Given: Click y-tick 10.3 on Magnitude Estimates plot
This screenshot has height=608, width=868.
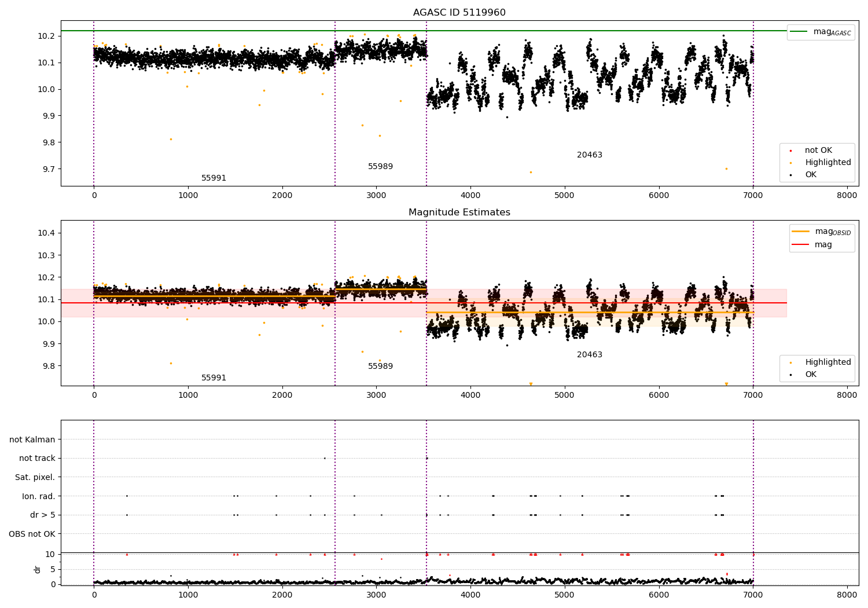Looking at the screenshot, I should tap(46, 255).
